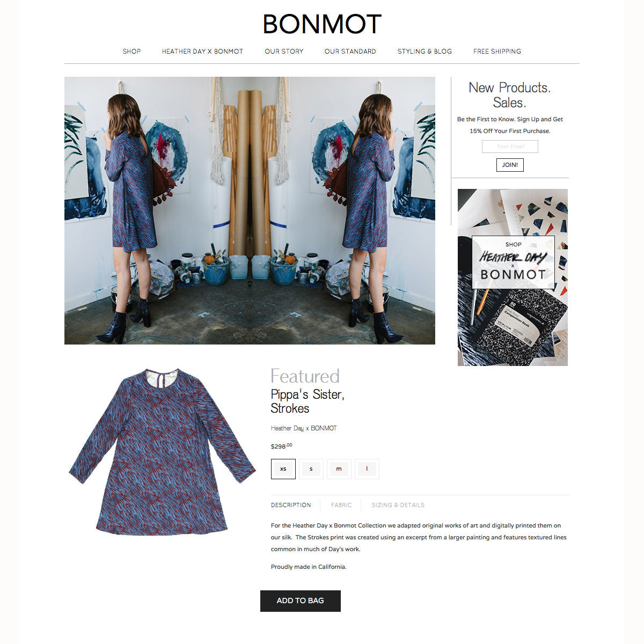Viewport: 644px width, 644px height.
Task: Follow the Heather Day x BONMOT collection link
Action: (x=304, y=428)
